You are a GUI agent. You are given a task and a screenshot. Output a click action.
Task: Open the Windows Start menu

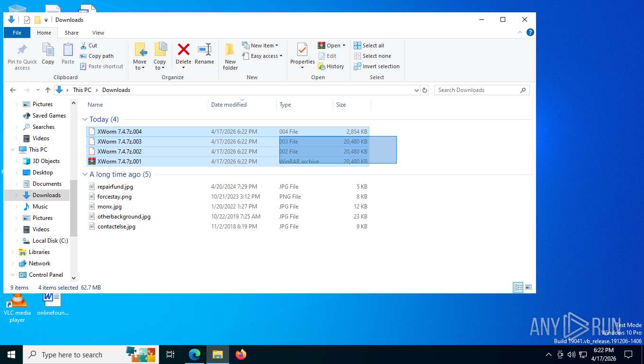(x=11, y=355)
